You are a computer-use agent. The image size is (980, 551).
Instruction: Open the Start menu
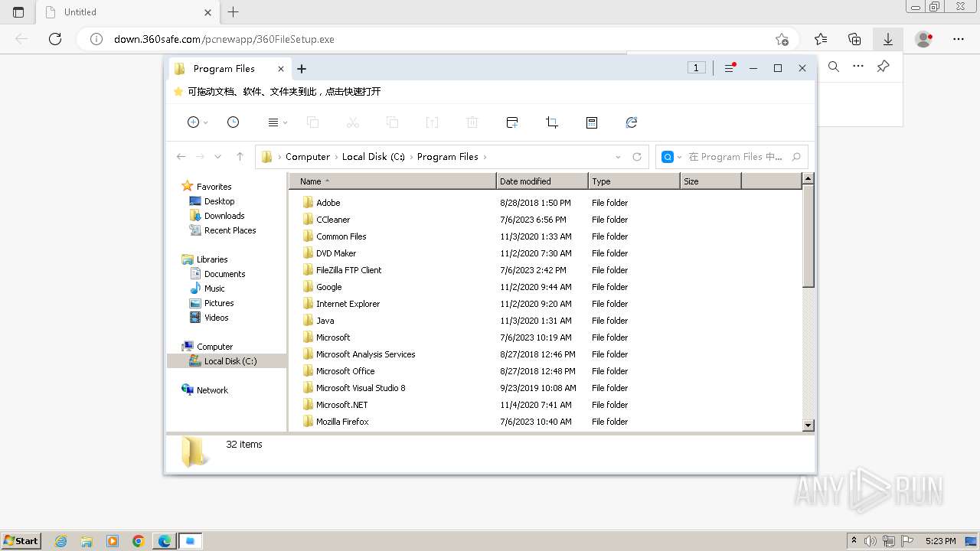[x=21, y=541]
